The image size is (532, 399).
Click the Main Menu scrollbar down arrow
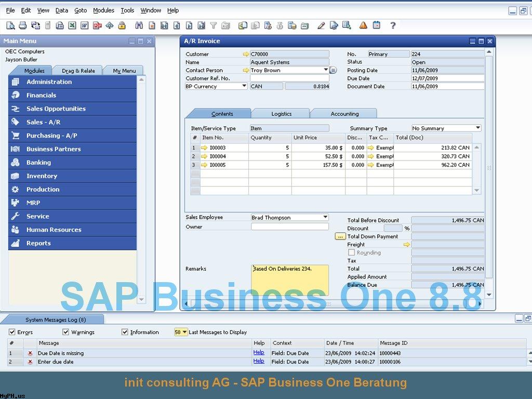[141, 300]
